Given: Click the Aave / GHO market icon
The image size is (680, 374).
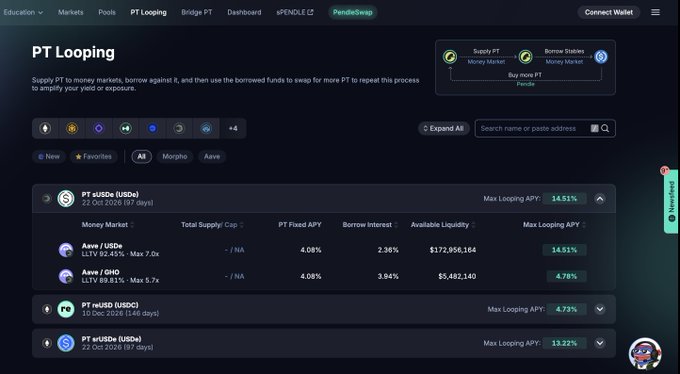Looking at the screenshot, I should pyautogui.click(x=66, y=276).
